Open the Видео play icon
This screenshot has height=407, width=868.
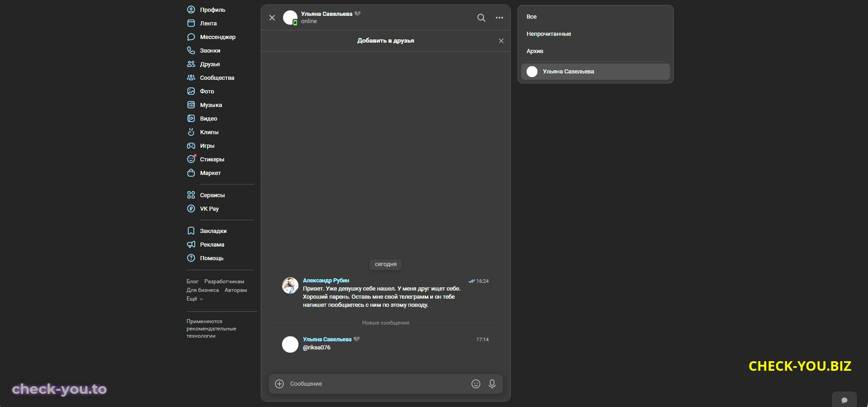click(x=191, y=118)
